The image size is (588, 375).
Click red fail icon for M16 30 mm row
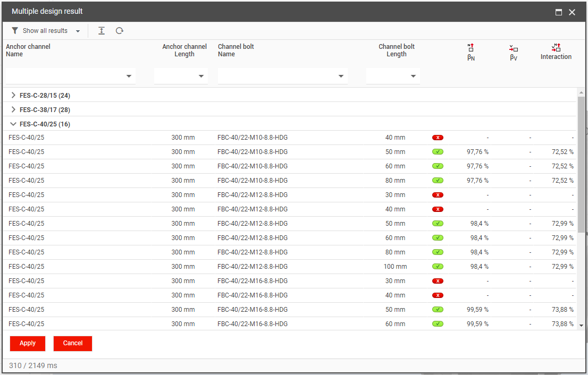point(438,281)
